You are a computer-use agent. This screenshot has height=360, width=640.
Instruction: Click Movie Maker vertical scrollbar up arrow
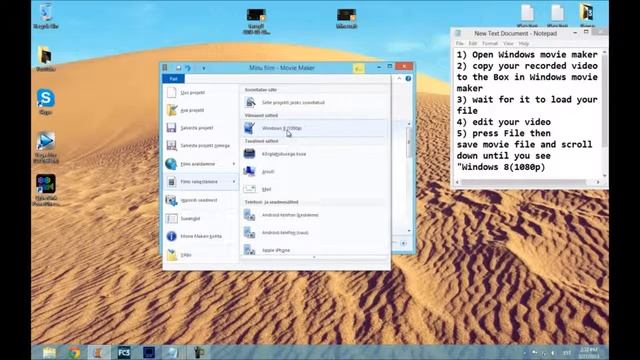[x=409, y=123]
